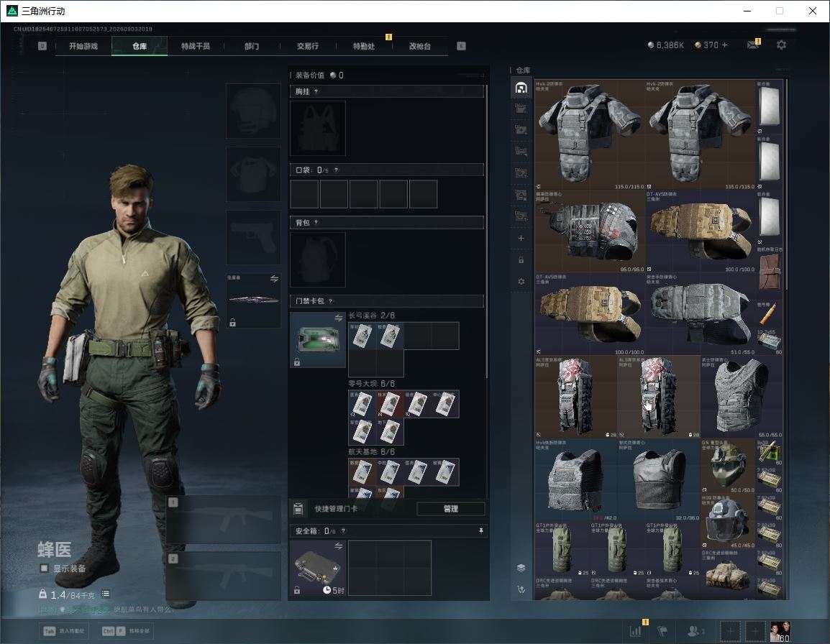
Task: Click the 零号大坝: 6/6 keycard label
Action: [x=372, y=384]
